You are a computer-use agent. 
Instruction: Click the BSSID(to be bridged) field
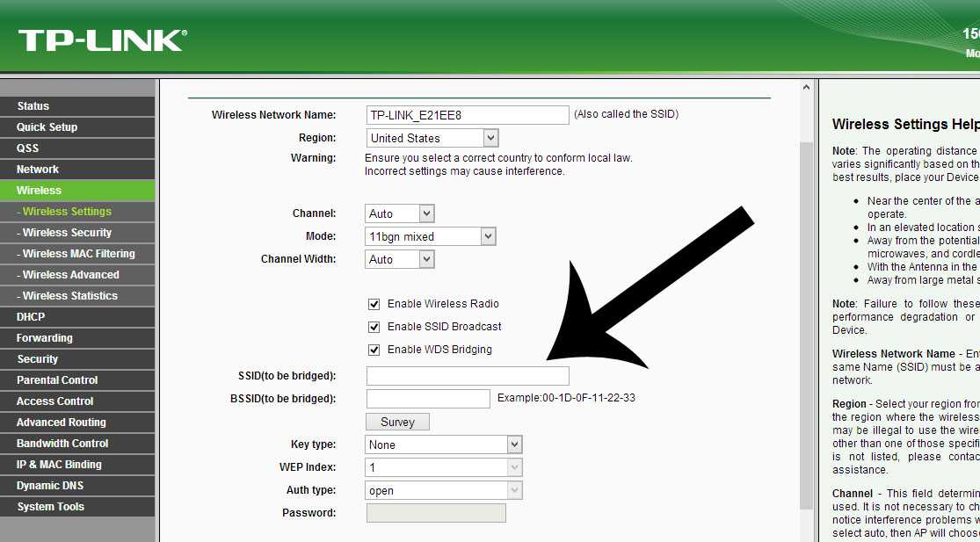point(428,399)
